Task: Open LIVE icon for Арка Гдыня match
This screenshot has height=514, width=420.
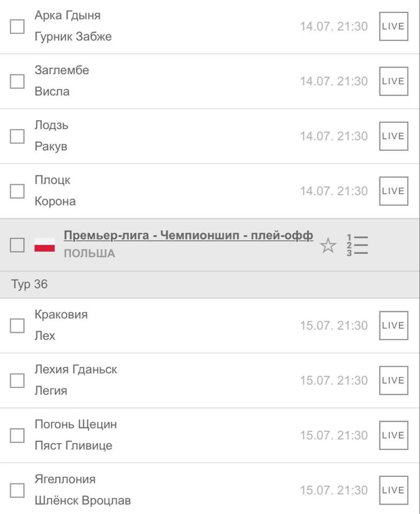Action: pos(394,26)
